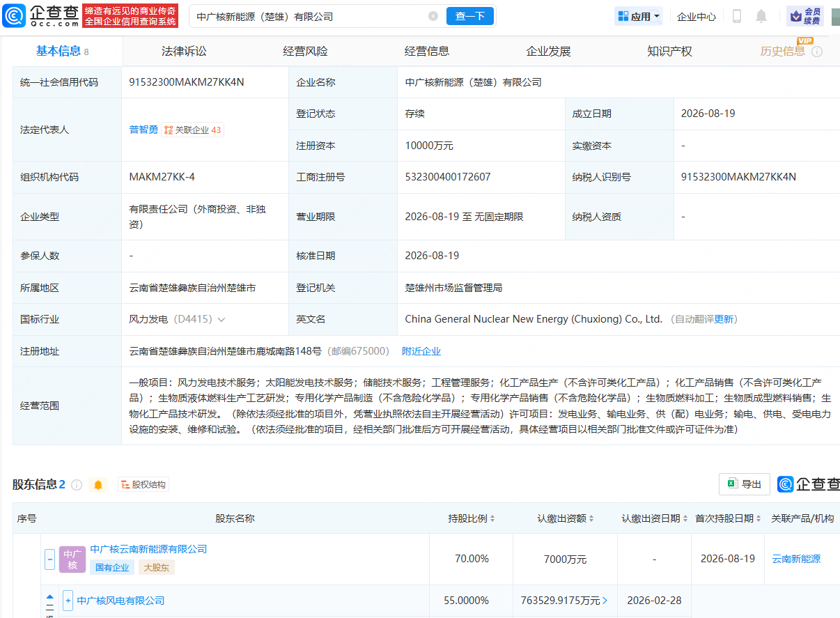
Task: Clear the search box with the X icon
Action: click(x=433, y=16)
